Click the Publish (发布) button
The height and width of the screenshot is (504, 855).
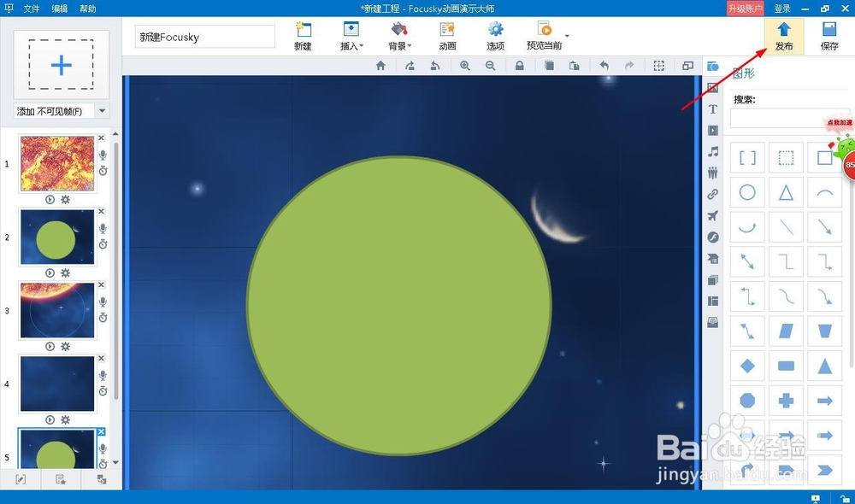coord(783,36)
